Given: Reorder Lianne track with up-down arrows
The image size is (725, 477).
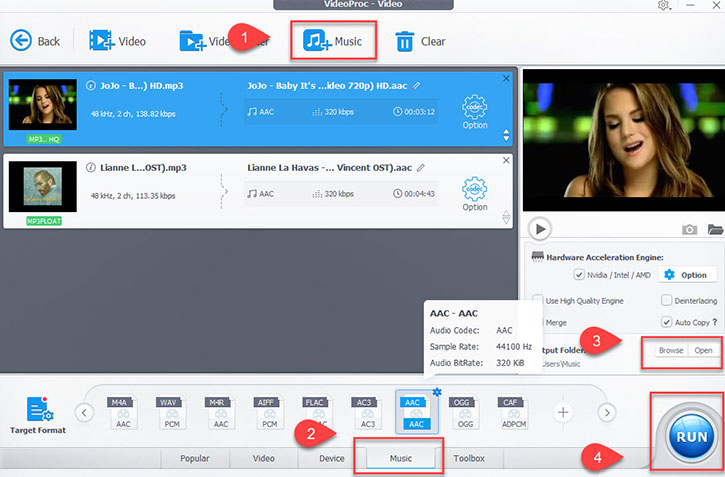Looking at the screenshot, I should pyautogui.click(x=506, y=217).
